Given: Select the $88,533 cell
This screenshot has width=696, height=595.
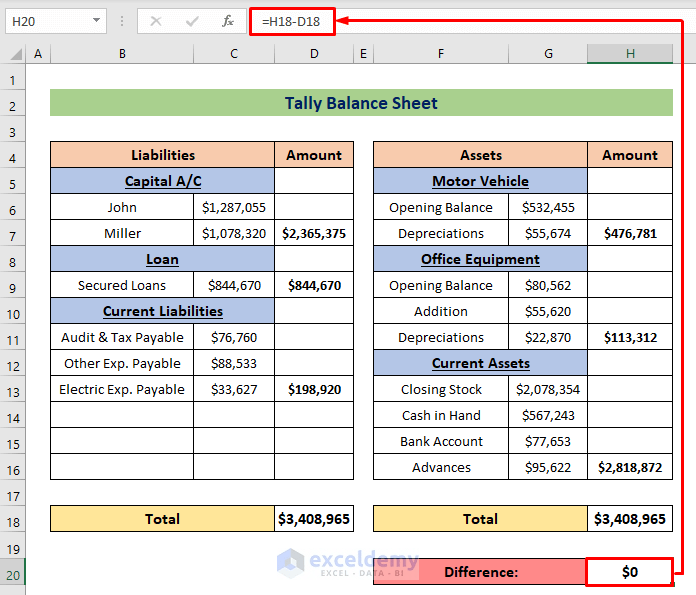Looking at the screenshot, I should [x=234, y=363].
